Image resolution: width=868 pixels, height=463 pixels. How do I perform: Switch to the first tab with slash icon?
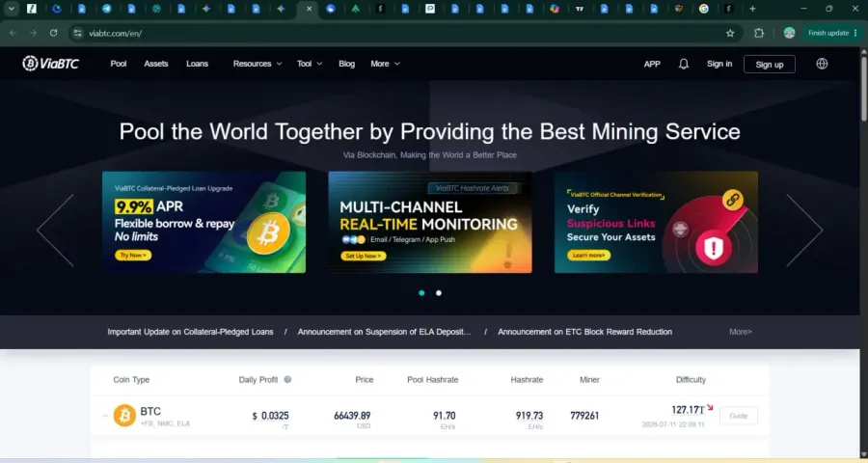tap(32, 9)
